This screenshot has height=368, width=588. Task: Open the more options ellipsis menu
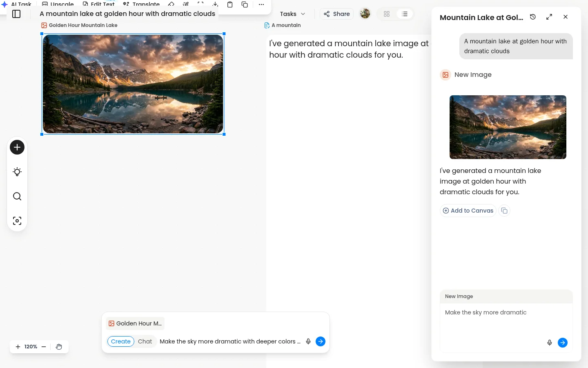[x=261, y=4]
